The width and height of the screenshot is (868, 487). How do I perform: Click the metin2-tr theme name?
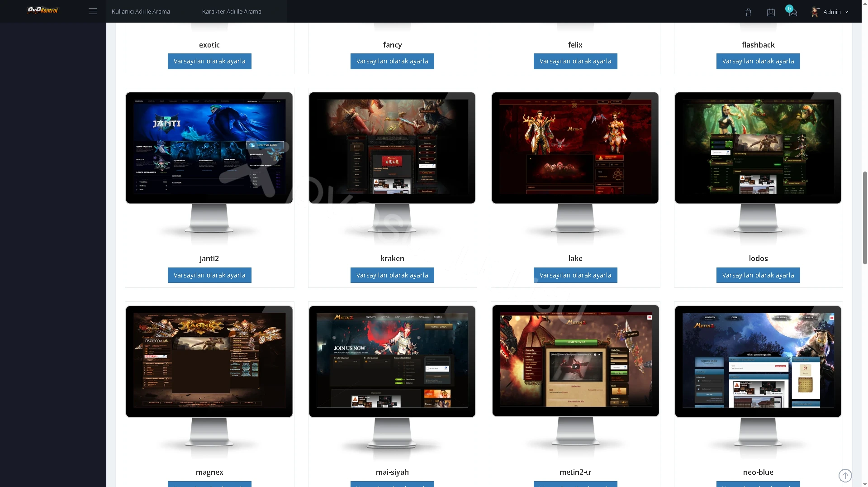click(575, 472)
